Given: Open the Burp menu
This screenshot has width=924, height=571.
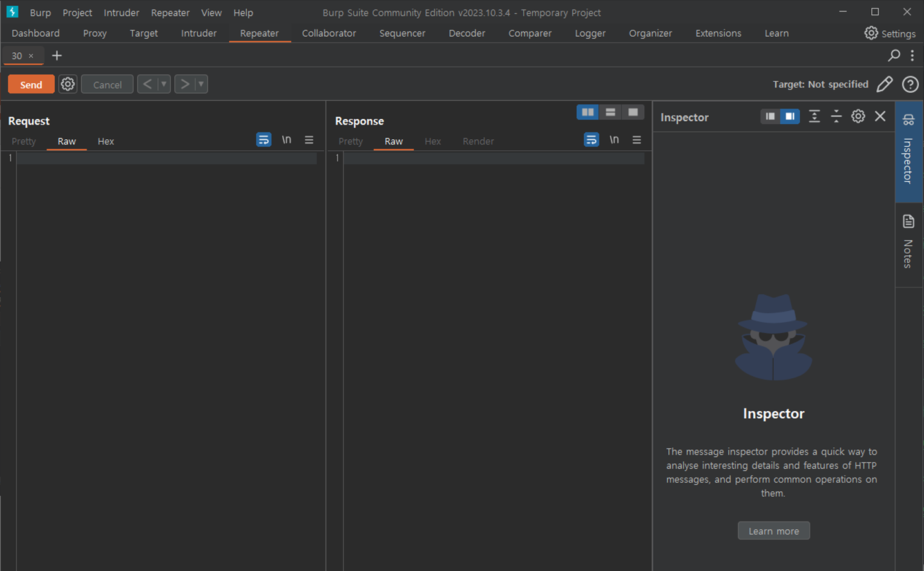Looking at the screenshot, I should tap(40, 12).
